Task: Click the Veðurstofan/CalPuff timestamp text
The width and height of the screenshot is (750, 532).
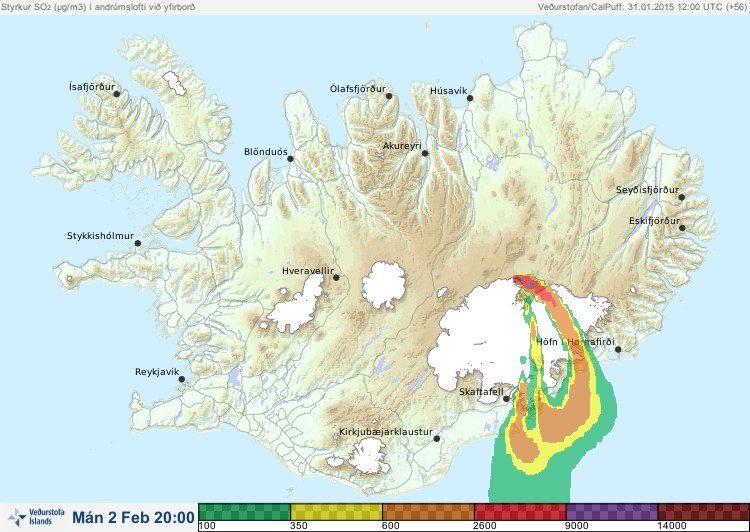Action: [x=641, y=7]
